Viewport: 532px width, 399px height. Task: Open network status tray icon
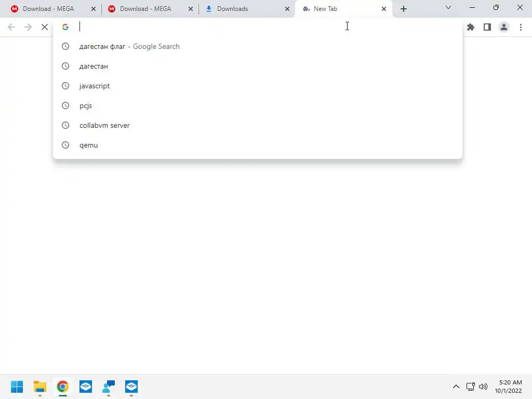(470, 387)
